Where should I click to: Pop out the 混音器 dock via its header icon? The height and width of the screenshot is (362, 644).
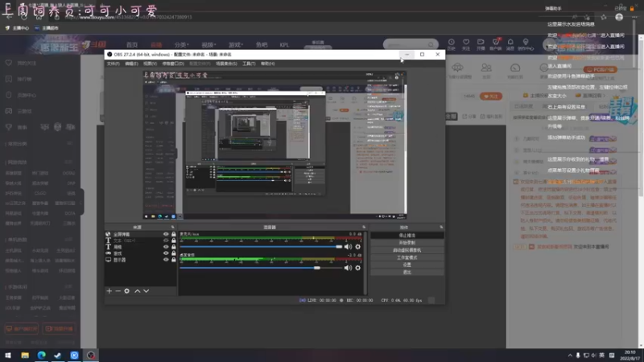(x=364, y=227)
